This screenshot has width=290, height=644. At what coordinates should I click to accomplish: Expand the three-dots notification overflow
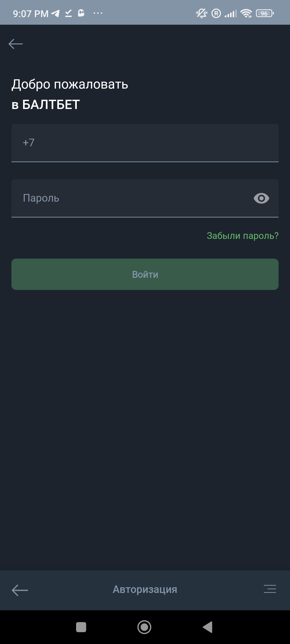[98, 13]
